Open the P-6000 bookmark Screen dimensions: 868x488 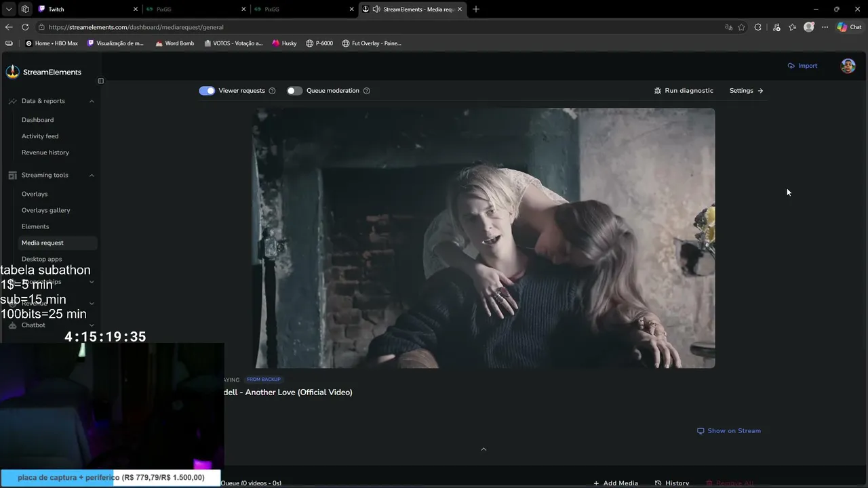[x=319, y=43]
